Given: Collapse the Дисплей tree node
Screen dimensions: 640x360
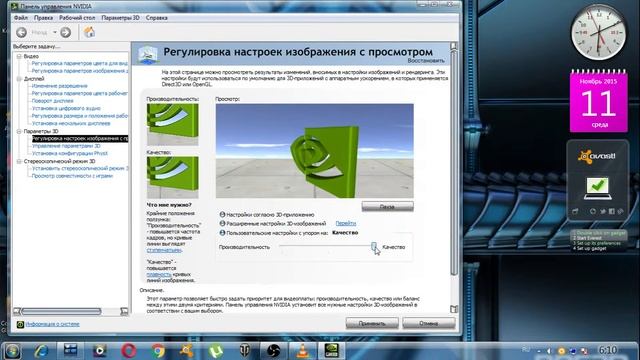Looking at the screenshot, I should click(x=19, y=78).
